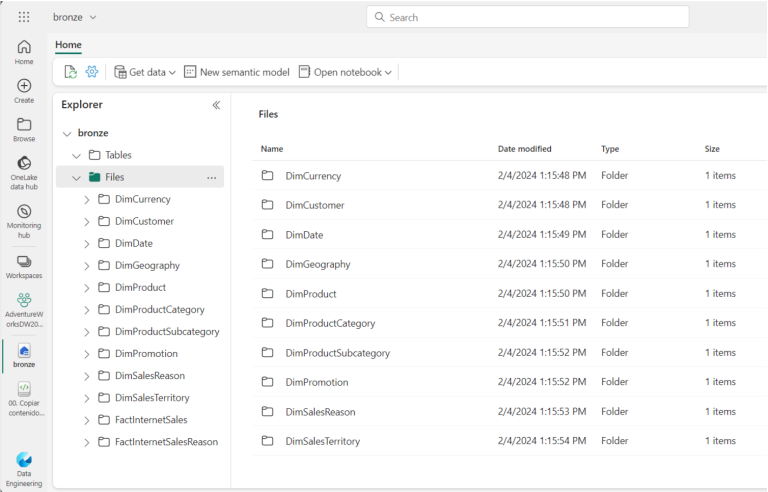
Task: Select DimProductCategory in Explorer tree
Action: (x=160, y=309)
